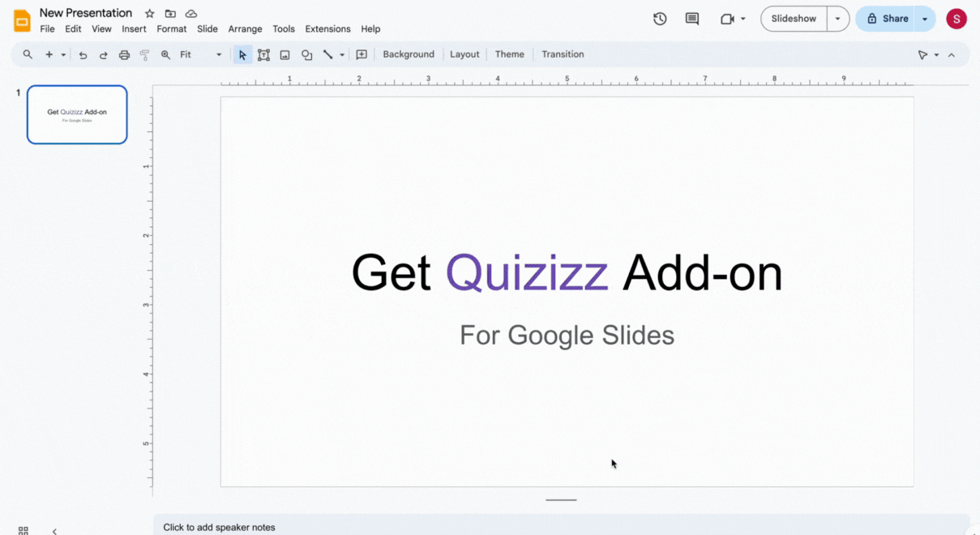Open the Layout options
This screenshot has width=980, height=535.
pos(464,54)
